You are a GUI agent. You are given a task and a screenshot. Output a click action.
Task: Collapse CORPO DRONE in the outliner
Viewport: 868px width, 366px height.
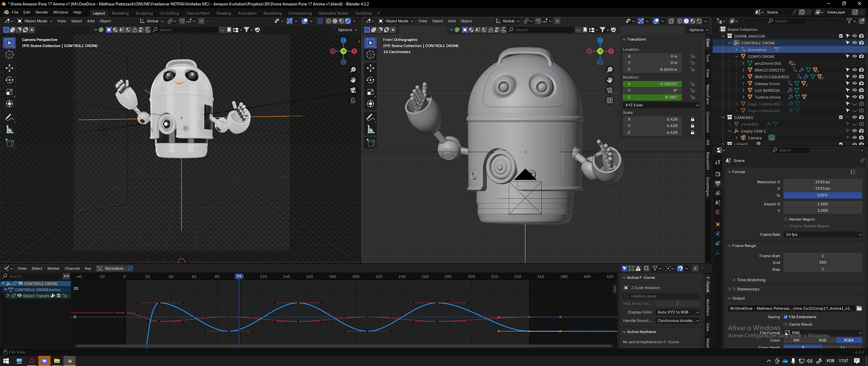(x=737, y=56)
